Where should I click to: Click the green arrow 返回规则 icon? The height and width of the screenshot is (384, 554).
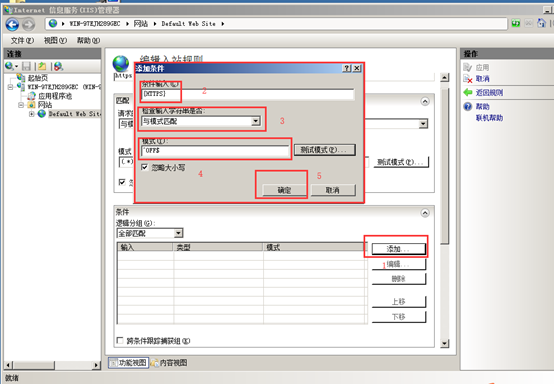tap(468, 93)
